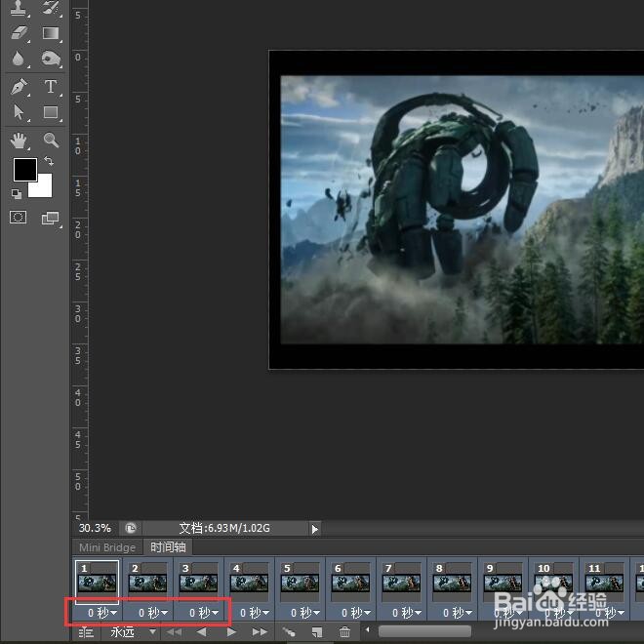
Task: Select the Blur tool
Action: pos(18,59)
